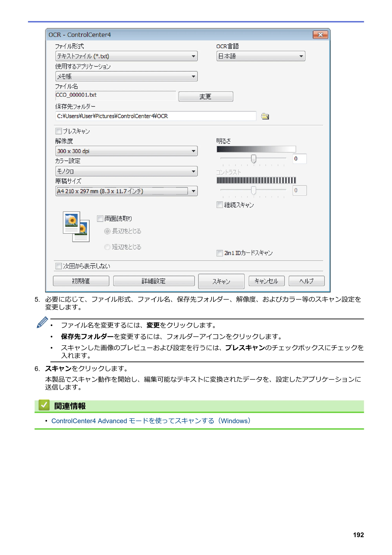
Task: Select the 短辺をとじる radio button
Action: tap(107, 247)
